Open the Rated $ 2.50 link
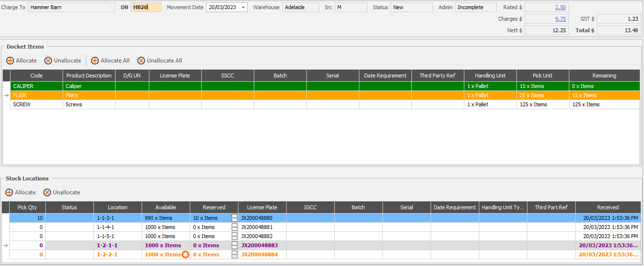 coord(561,7)
